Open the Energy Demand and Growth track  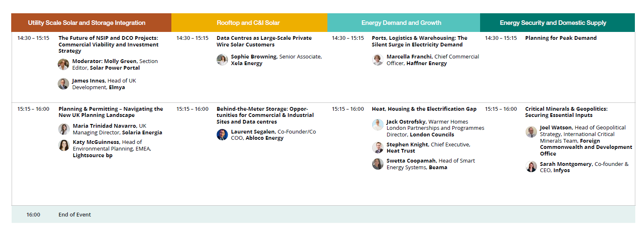404,23
